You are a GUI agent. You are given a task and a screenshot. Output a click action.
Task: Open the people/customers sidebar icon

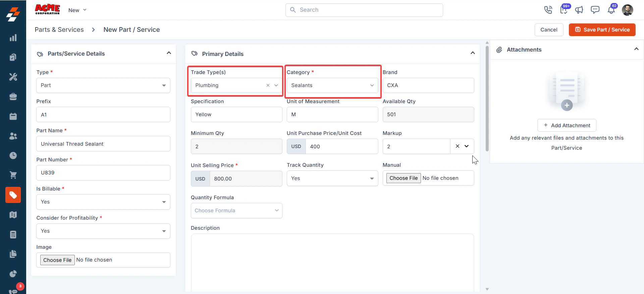point(13,136)
